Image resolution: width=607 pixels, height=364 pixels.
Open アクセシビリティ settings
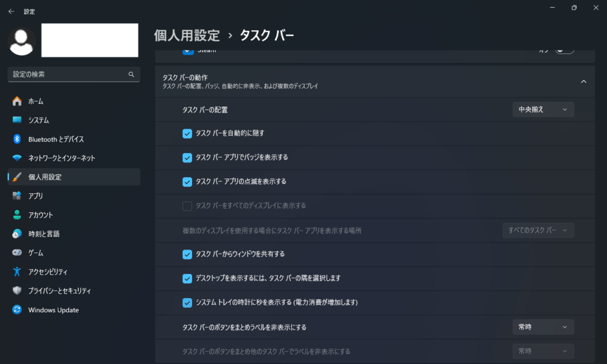tap(74, 272)
